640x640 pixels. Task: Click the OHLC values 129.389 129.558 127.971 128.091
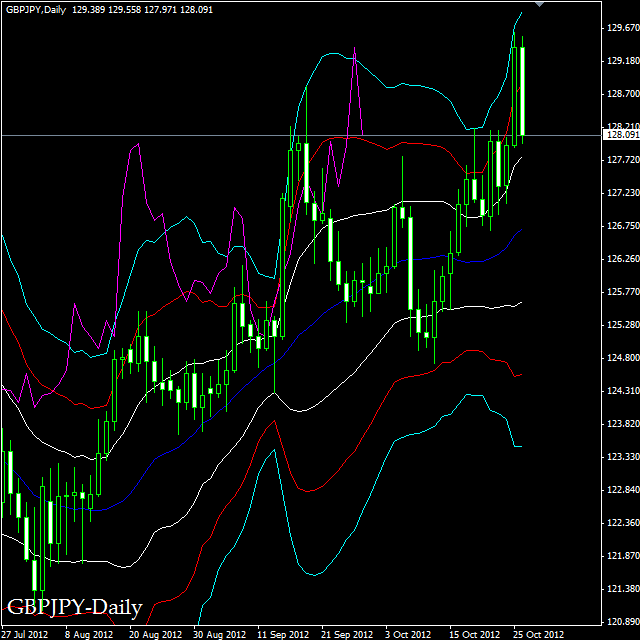click(142, 10)
